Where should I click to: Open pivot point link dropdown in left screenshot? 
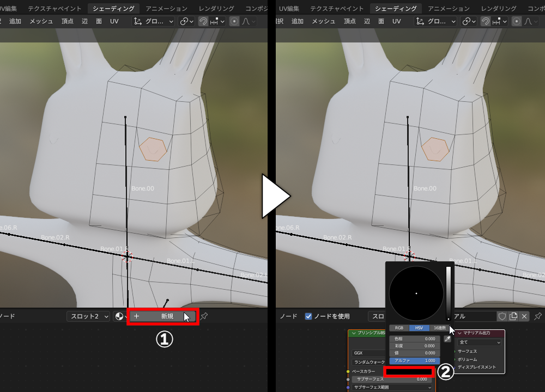pyautogui.click(x=186, y=22)
